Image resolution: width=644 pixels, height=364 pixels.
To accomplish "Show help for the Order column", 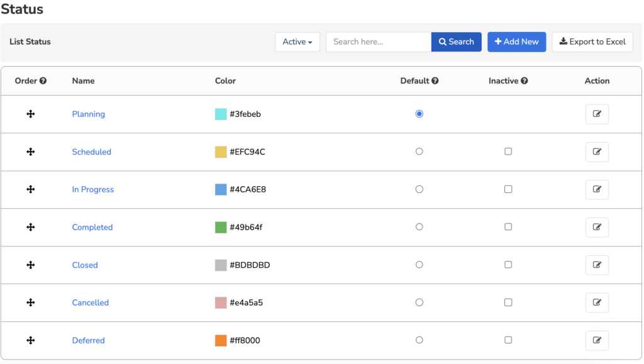I will tap(43, 81).
